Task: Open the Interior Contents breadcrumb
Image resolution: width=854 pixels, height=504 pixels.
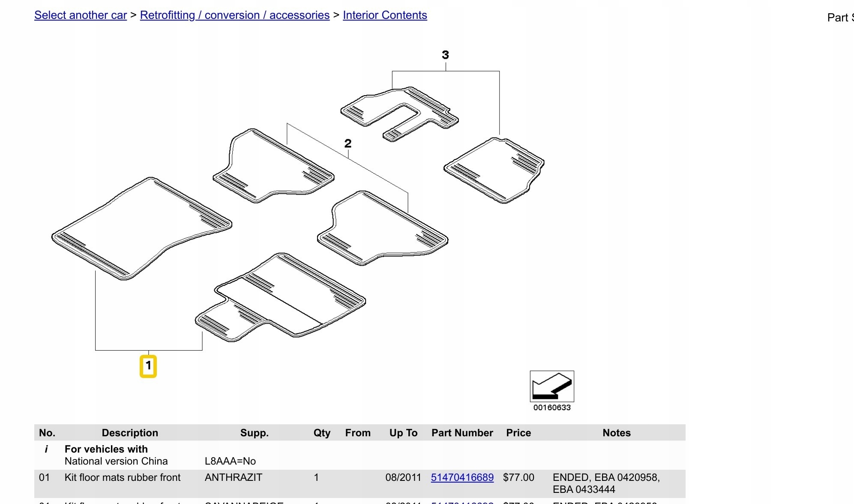Action: (385, 15)
